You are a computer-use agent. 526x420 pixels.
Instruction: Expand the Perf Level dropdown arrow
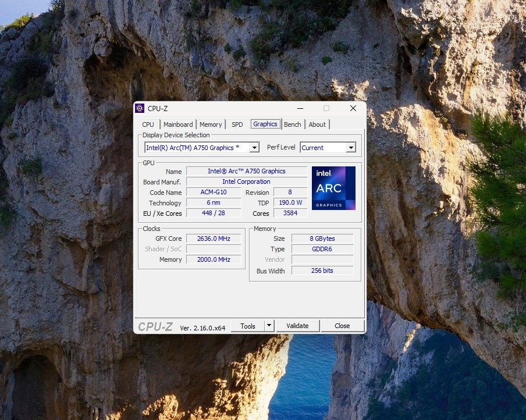click(351, 148)
